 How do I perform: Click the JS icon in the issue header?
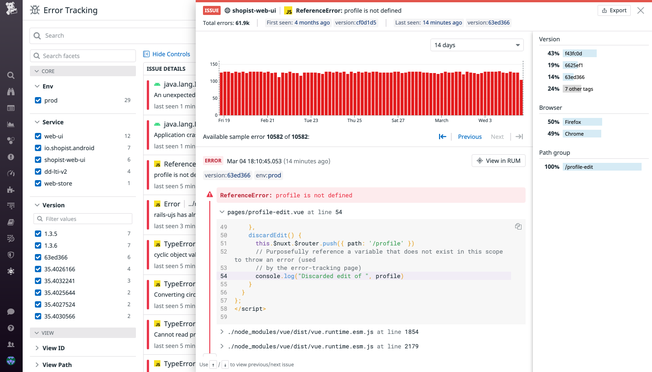[288, 10]
